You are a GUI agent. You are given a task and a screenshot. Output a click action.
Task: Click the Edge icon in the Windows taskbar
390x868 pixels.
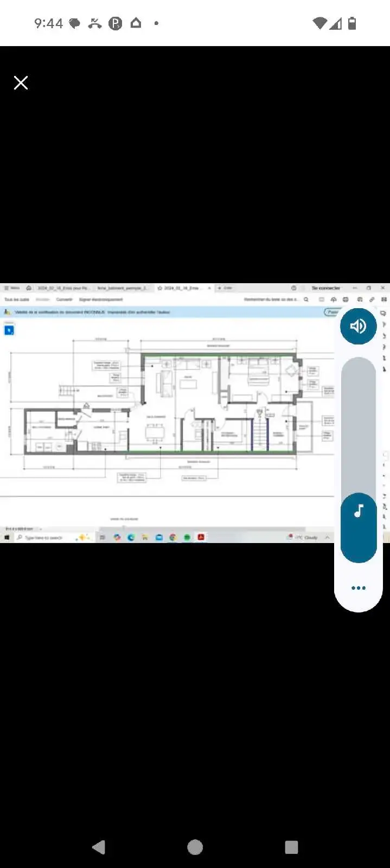click(131, 537)
